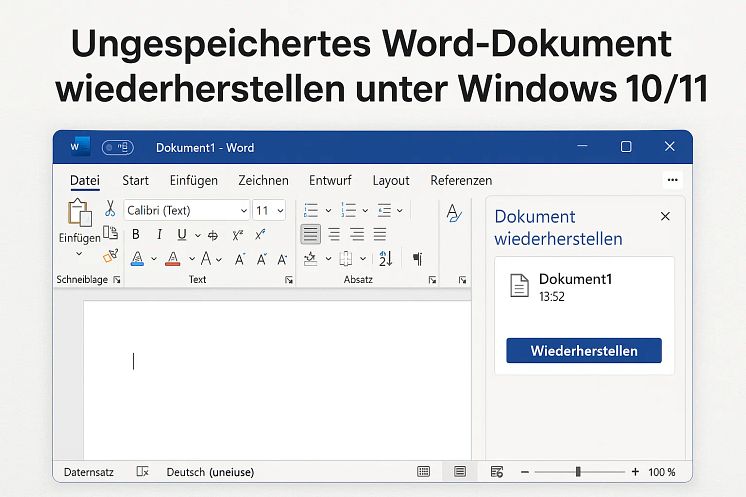Click the document file icon beside Dokument1

coord(519,285)
